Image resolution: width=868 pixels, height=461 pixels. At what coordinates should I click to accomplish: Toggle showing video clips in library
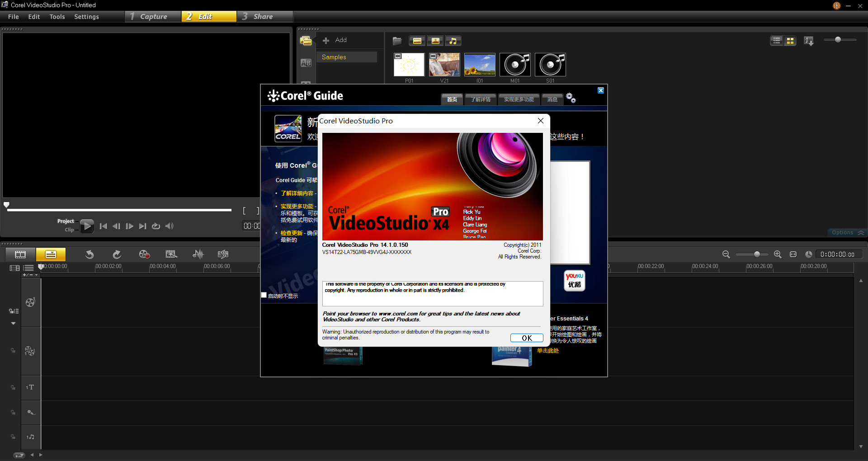pos(417,41)
